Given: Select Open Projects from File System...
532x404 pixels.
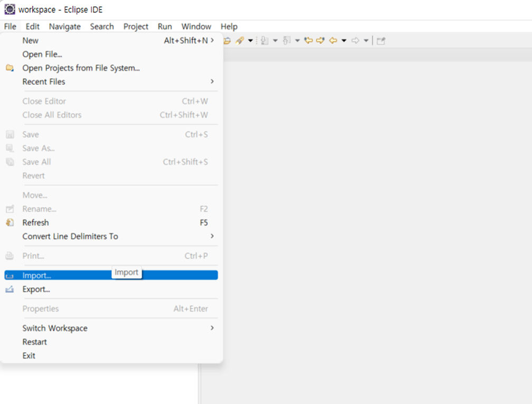Looking at the screenshot, I should point(111,68).
